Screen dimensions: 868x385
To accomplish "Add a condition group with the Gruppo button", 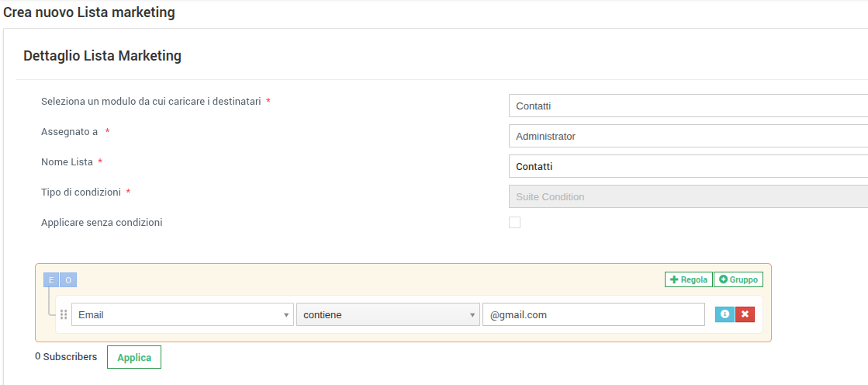I will click(738, 279).
